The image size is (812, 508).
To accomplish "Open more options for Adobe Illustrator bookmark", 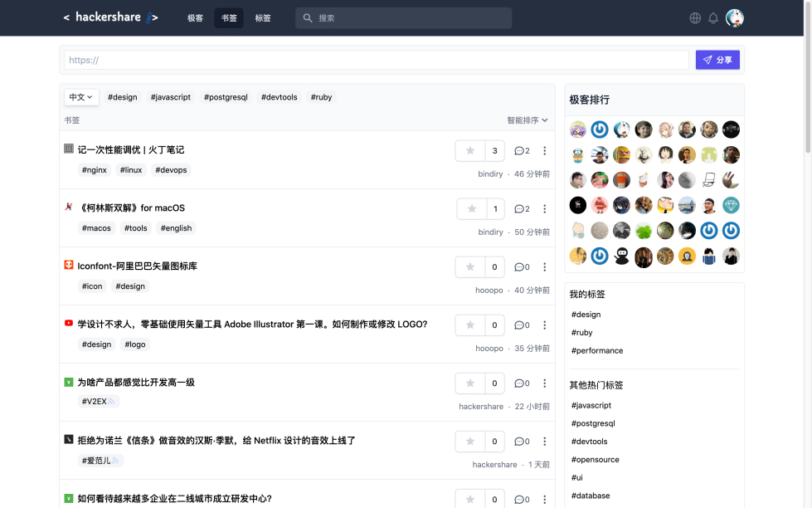I will click(x=544, y=325).
